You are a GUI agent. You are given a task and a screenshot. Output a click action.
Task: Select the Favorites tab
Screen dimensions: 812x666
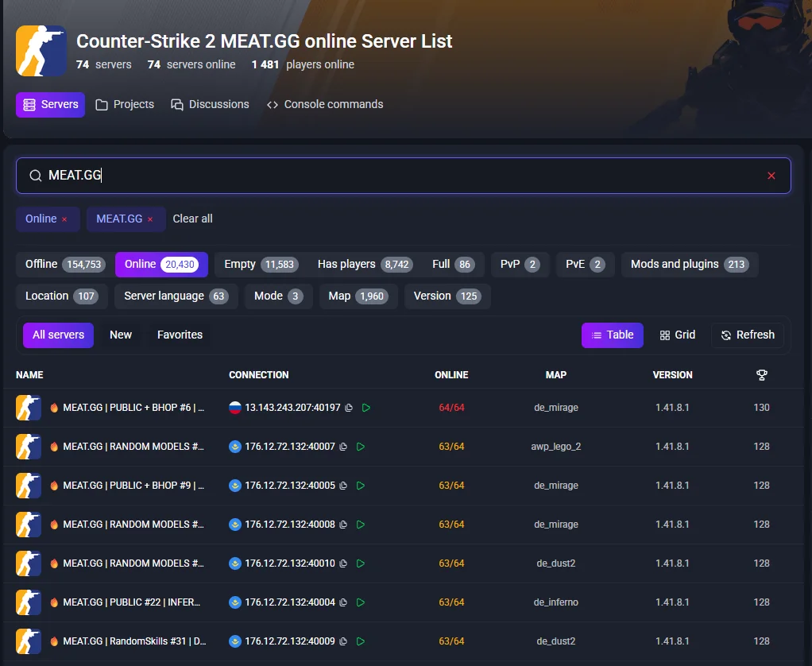[x=180, y=335]
